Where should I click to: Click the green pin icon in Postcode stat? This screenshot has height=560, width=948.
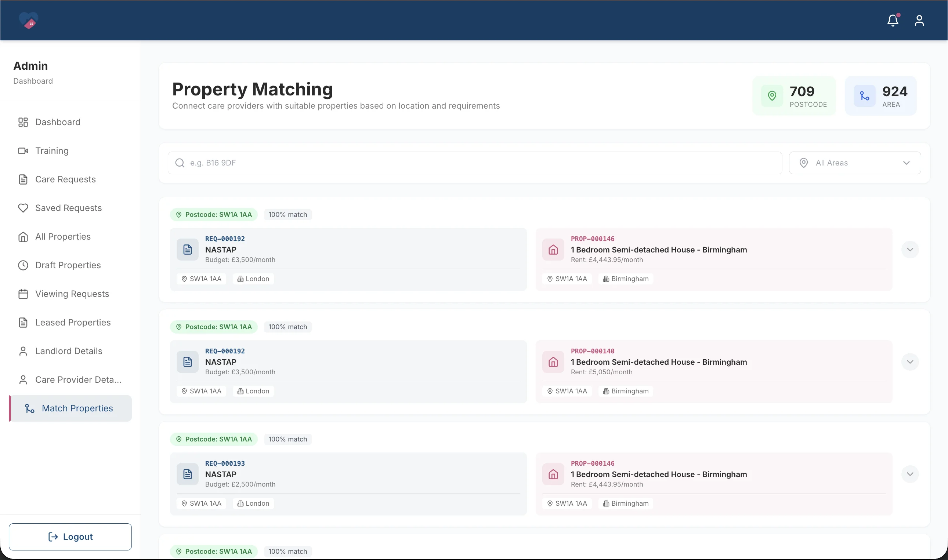772,96
